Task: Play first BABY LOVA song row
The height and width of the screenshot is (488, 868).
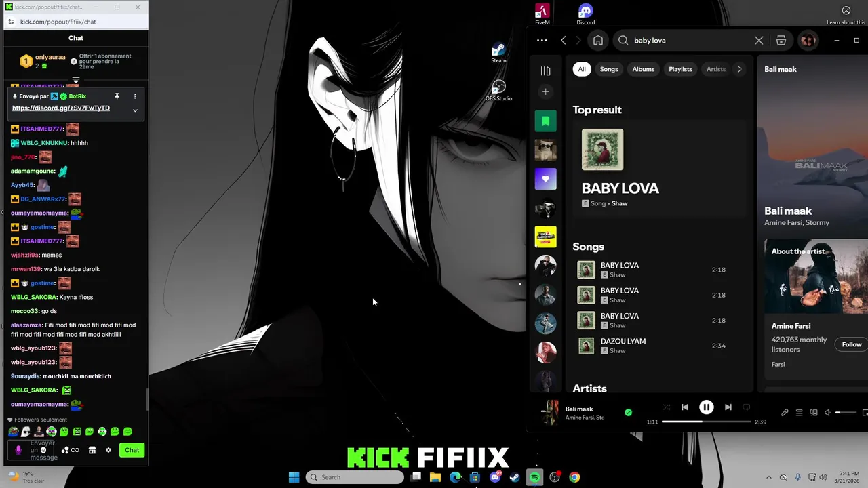Action: 658,270
